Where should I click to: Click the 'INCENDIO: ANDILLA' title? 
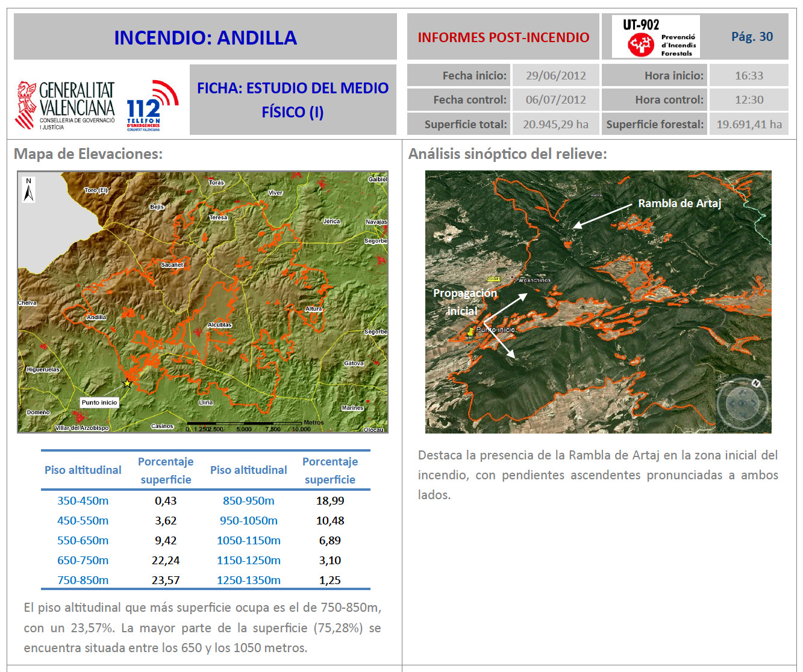coord(205,37)
